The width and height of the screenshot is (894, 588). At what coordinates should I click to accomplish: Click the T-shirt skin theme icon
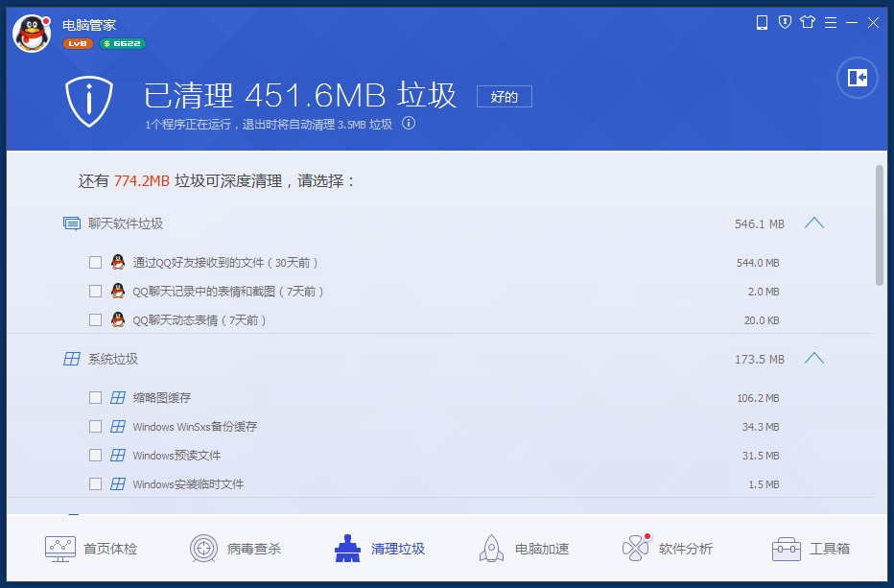(x=807, y=22)
